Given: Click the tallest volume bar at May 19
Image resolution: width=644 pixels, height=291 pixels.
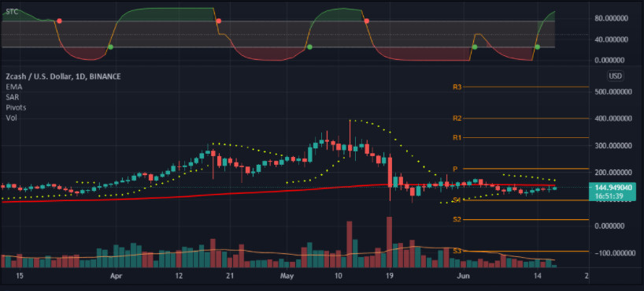Looking at the screenshot, I should 390,242.
